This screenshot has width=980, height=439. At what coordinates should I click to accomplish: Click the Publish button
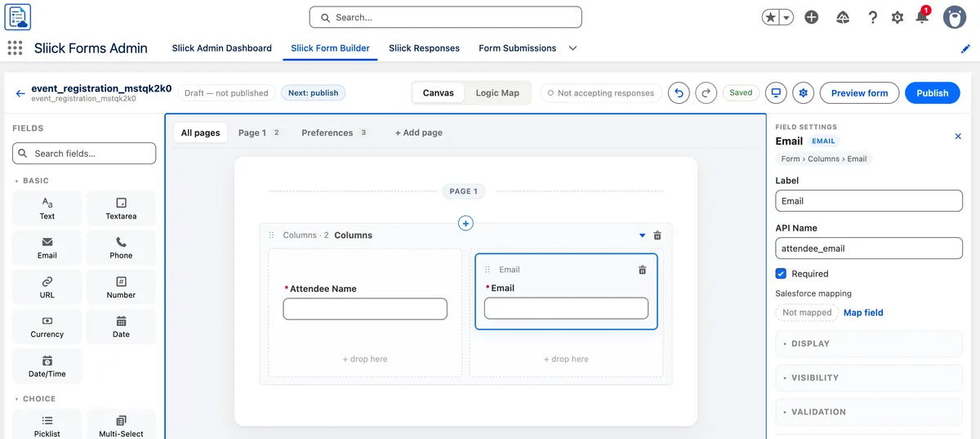click(x=932, y=93)
